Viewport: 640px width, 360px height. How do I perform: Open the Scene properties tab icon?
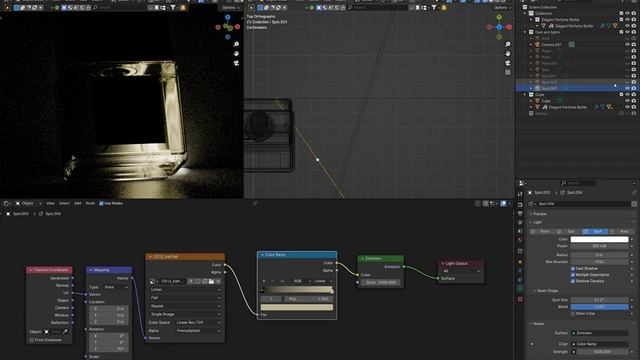point(520,231)
